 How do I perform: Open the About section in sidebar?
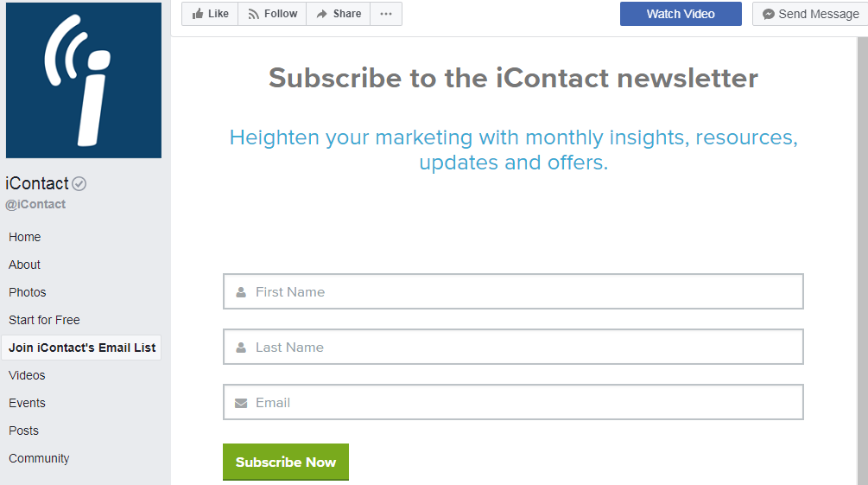(24, 265)
